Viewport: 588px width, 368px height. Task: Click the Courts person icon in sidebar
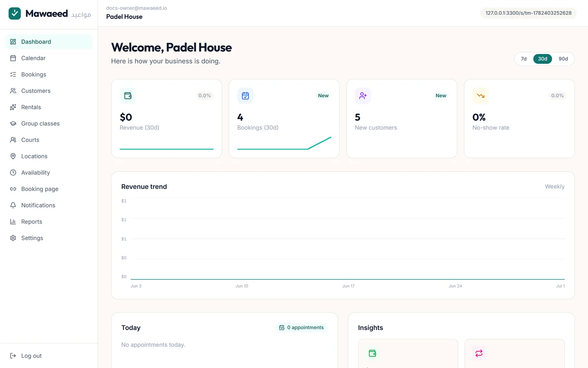pos(13,140)
